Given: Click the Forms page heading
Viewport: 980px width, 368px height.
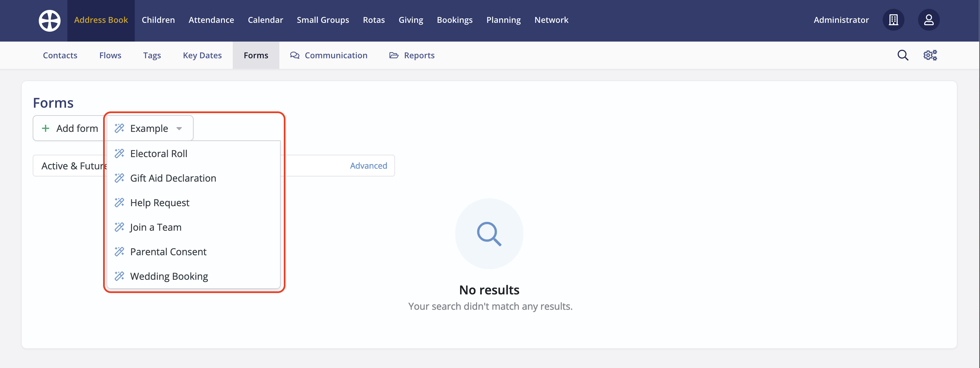Looking at the screenshot, I should (53, 103).
